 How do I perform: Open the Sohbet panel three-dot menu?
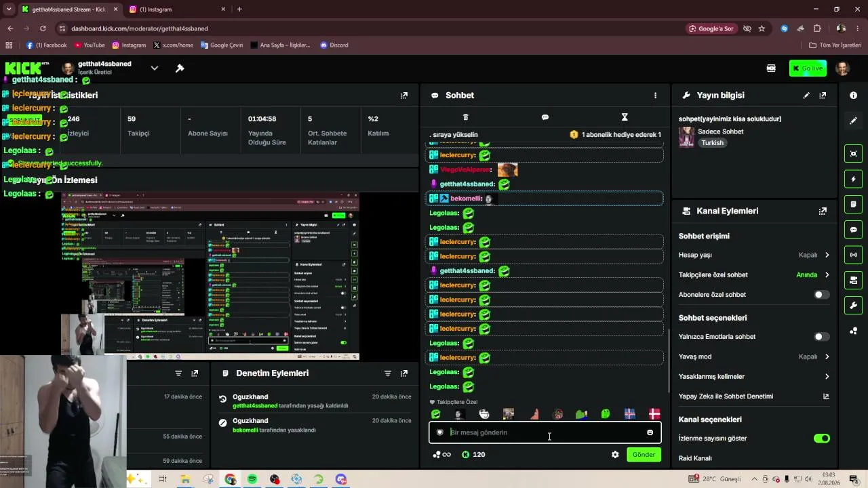(x=655, y=96)
